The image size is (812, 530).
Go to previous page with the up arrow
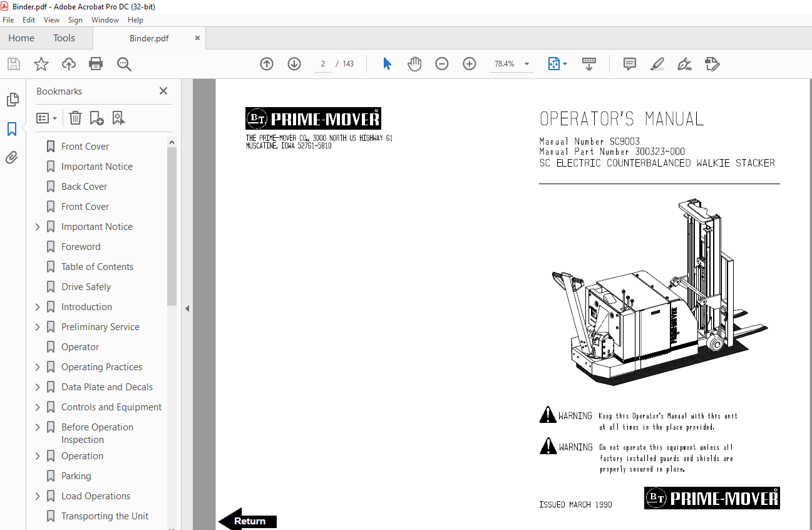pyautogui.click(x=267, y=64)
